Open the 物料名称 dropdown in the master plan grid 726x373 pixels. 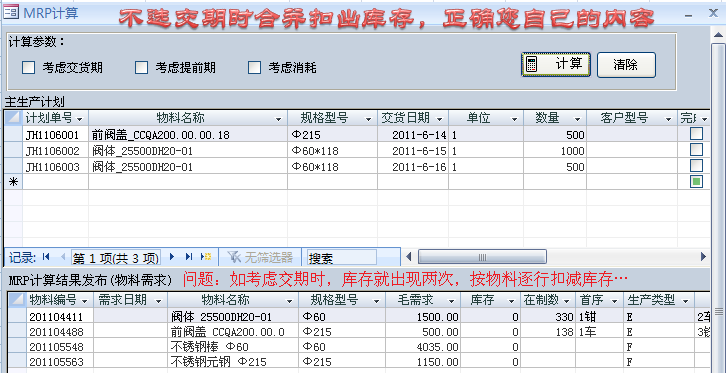pos(278,119)
